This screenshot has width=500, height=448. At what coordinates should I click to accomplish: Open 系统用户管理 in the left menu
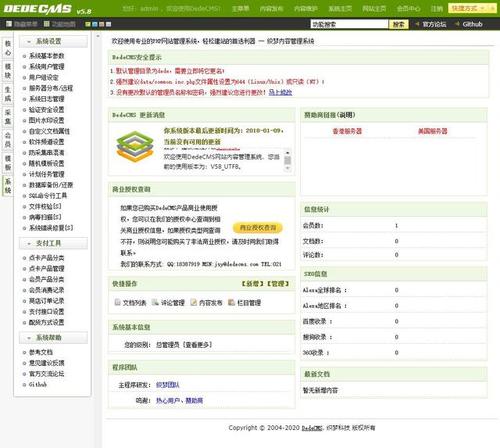tap(47, 67)
